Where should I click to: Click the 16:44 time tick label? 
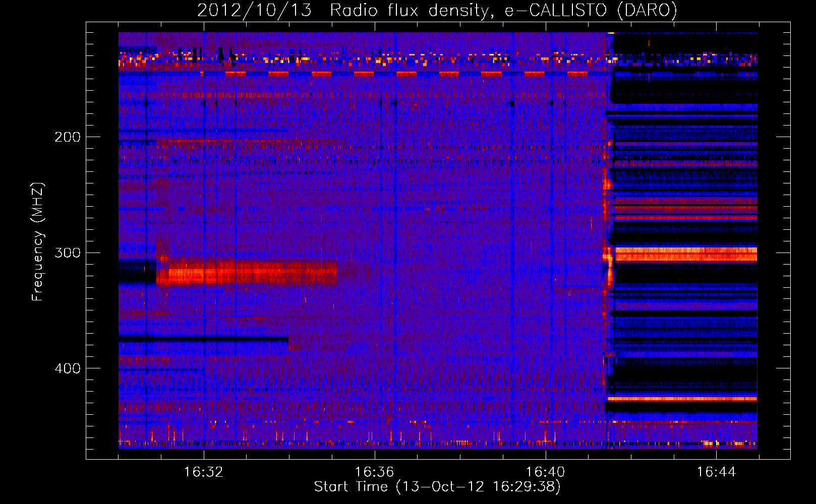pyautogui.click(x=716, y=472)
